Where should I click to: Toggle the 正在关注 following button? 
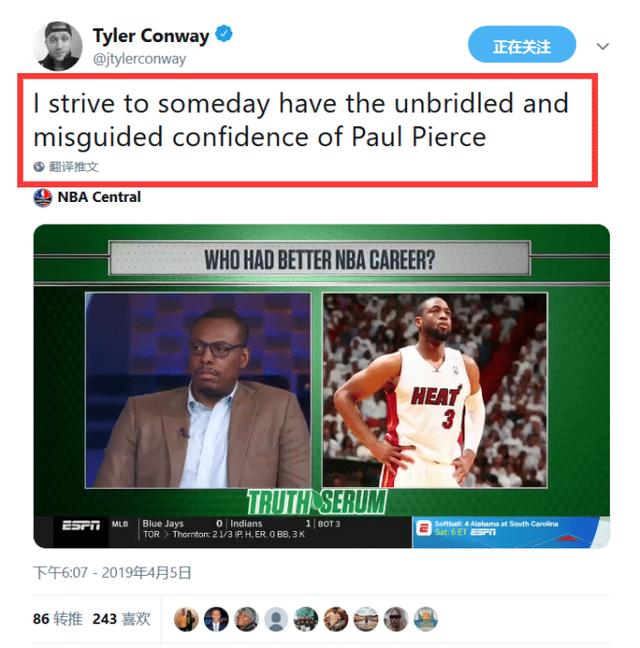(x=522, y=45)
